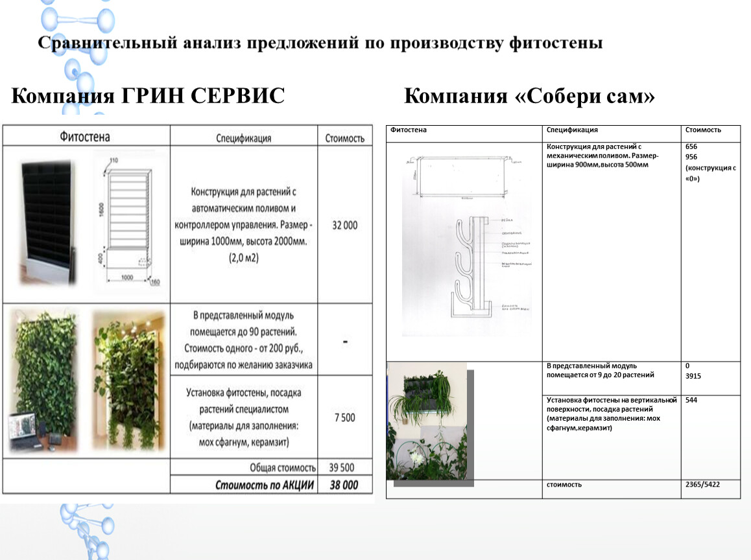Click the text 'помещается от 9 до 20 растений'
The width and height of the screenshot is (751, 560).
[x=600, y=375]
